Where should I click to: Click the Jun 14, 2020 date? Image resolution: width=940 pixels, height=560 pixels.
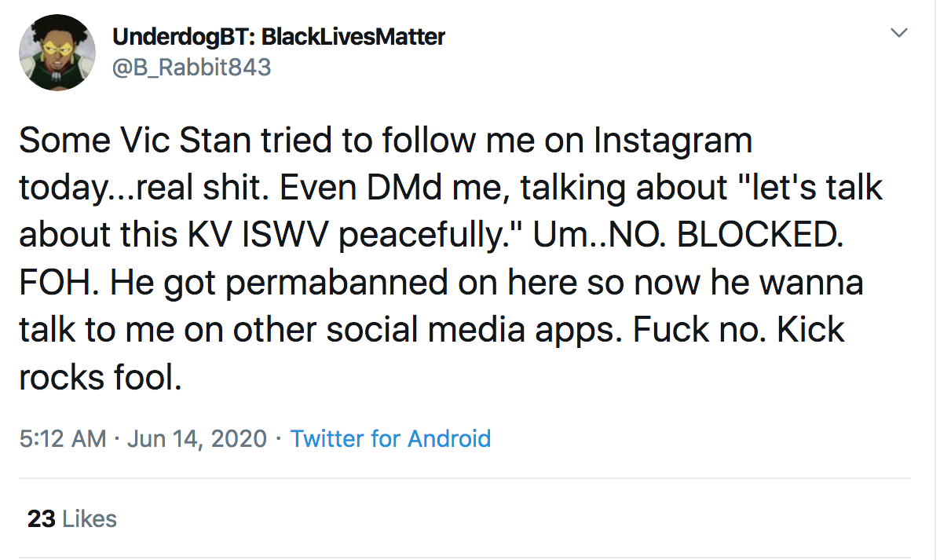click(196, 439)
